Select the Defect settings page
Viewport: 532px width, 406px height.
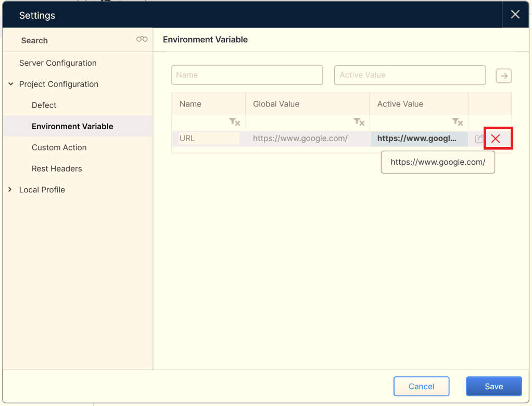pyautogui.click(x=44, y=105)
